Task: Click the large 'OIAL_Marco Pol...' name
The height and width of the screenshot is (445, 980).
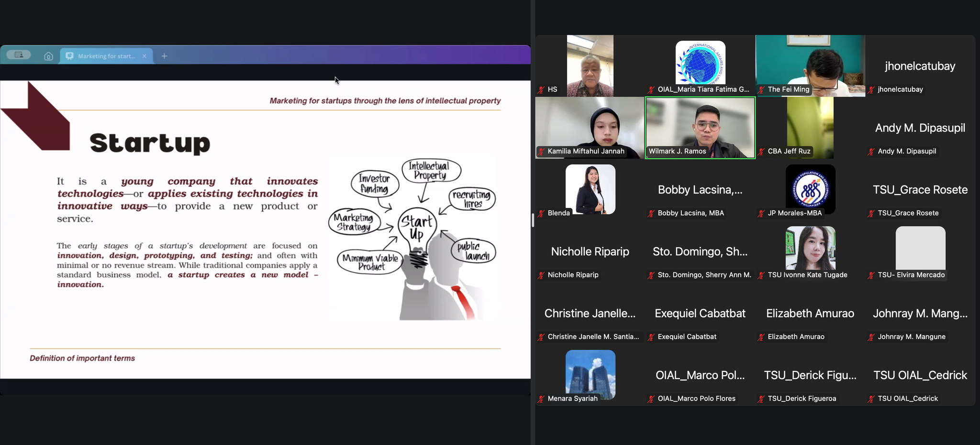Action: [x=700, y=375]
